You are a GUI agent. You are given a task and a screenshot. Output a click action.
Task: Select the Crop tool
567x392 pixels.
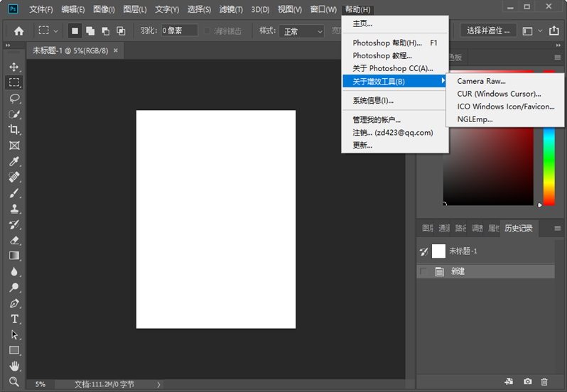(x=14, y=130)
